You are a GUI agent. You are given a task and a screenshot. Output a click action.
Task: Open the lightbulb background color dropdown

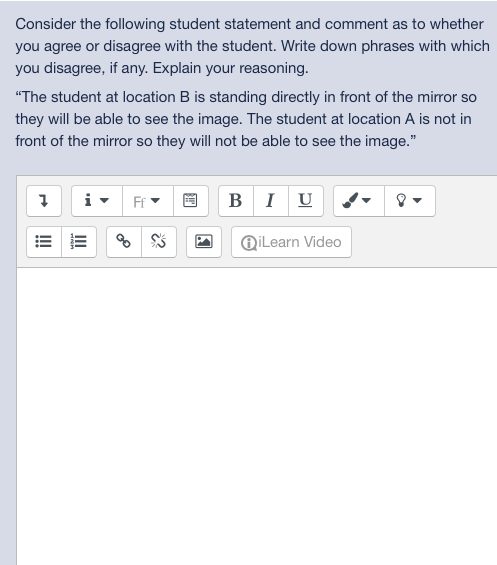[410, 201]
